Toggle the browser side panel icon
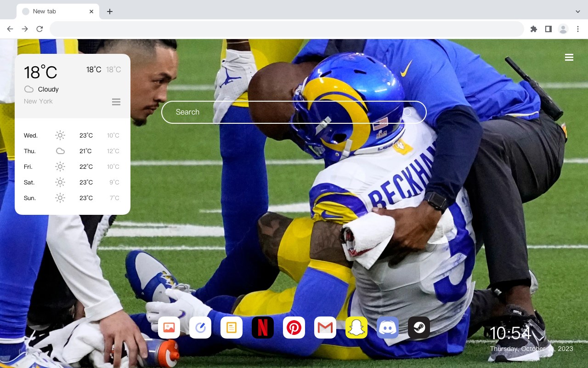 pos(548,29)
